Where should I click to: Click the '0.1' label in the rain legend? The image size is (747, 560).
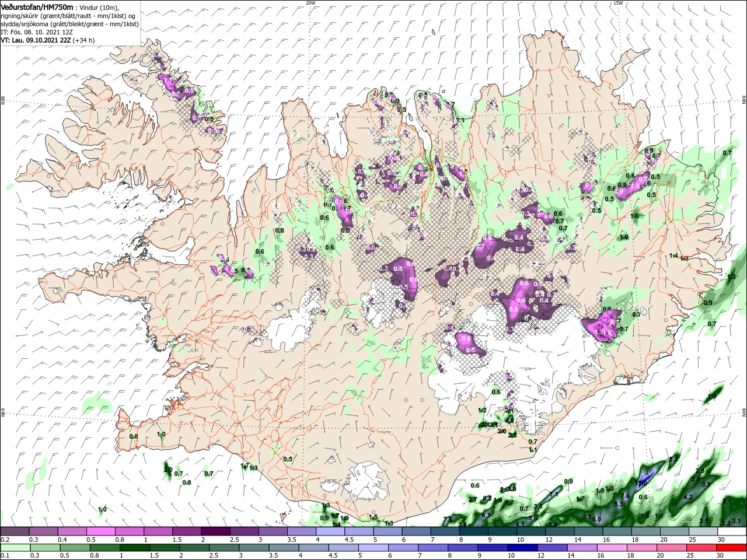pyautogui.click(x=5, y=555)
